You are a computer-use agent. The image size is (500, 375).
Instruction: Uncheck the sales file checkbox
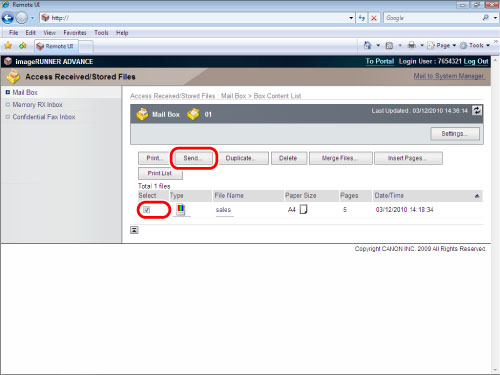[x=146, y=210]
